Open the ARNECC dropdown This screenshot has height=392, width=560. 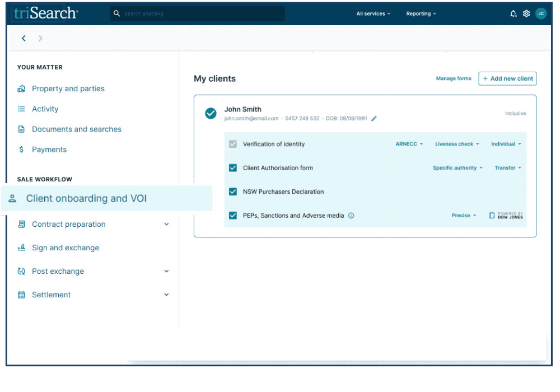coord(409,144)
